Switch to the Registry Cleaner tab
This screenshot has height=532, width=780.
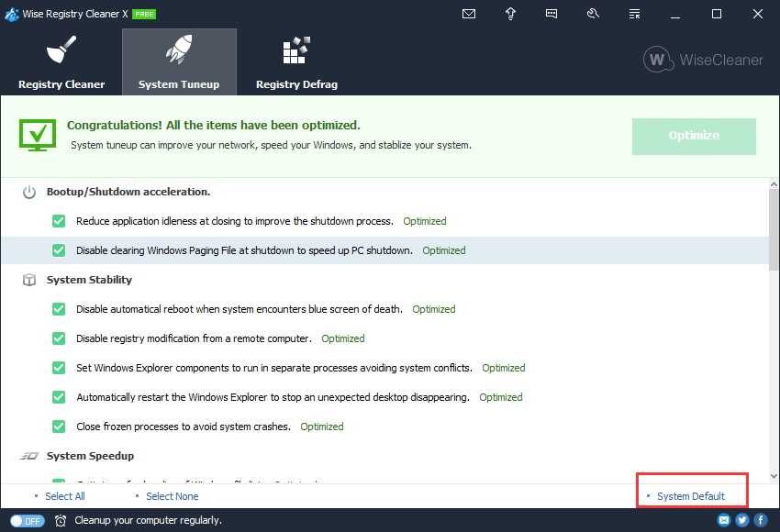point(61,61)
